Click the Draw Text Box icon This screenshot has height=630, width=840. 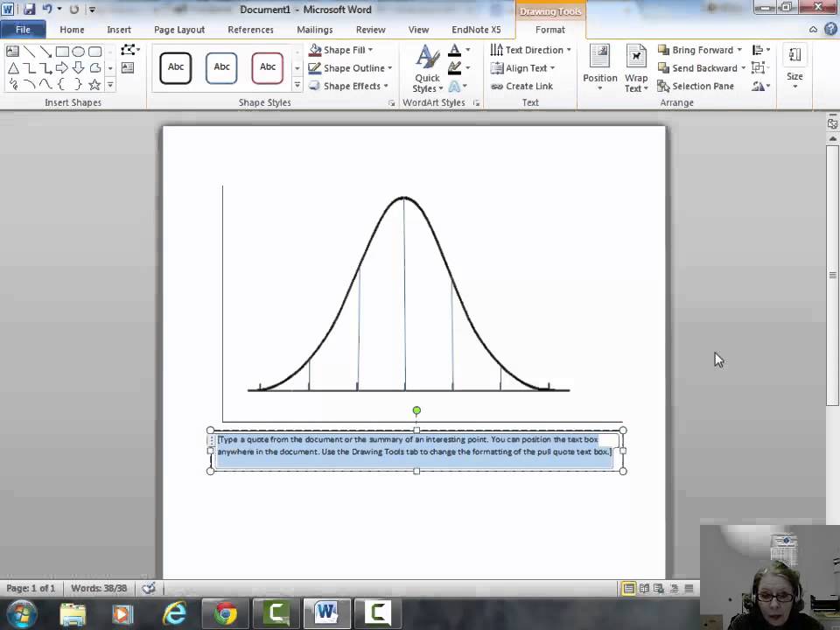pyautogui.click(x=128, y=67)
